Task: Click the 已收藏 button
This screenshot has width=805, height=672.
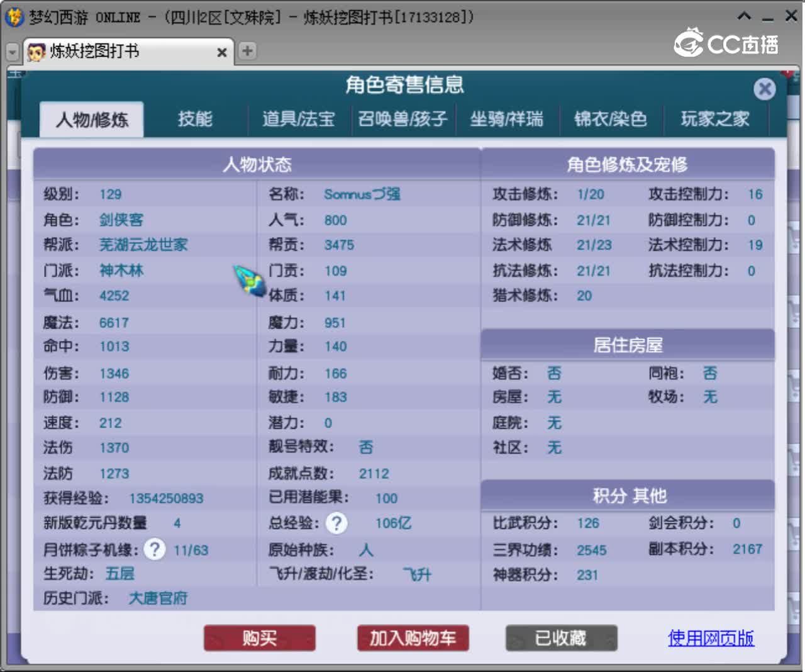Action: pos(561,638)
